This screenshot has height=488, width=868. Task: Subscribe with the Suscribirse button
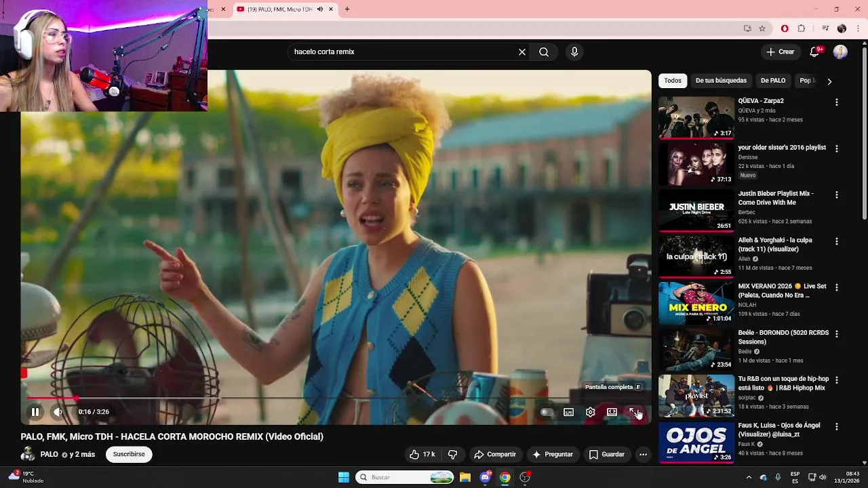point(129,454)
